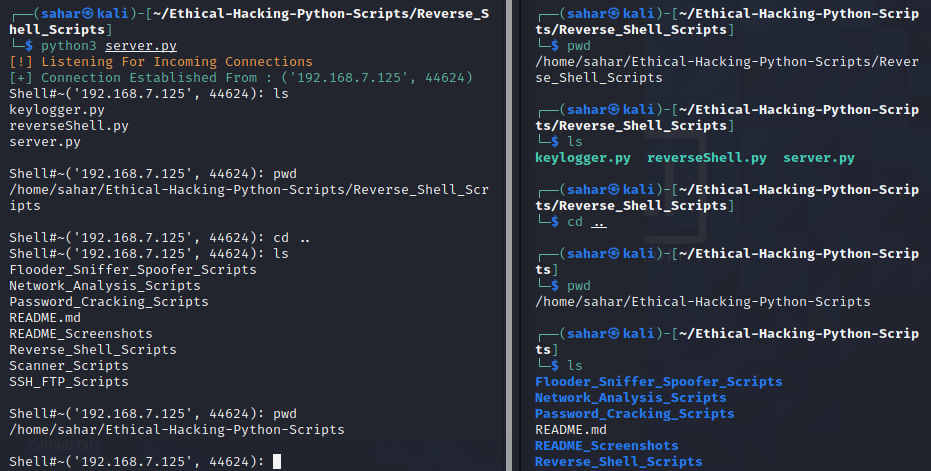Click 'reverseShell.py' in left terminal listing

pyautogui.click(x=69, y=126)
